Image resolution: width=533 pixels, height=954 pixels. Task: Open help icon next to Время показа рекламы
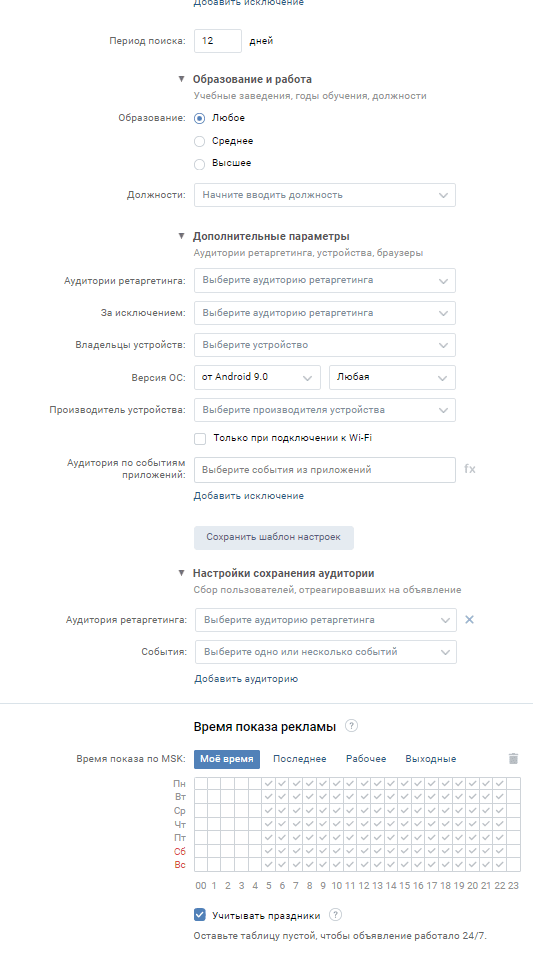pos(351,726)
